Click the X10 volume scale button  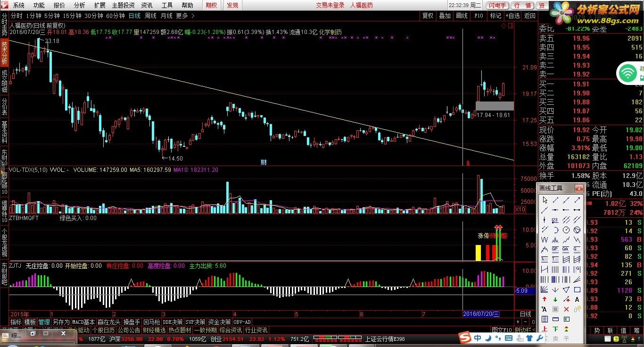click(520, 209)
